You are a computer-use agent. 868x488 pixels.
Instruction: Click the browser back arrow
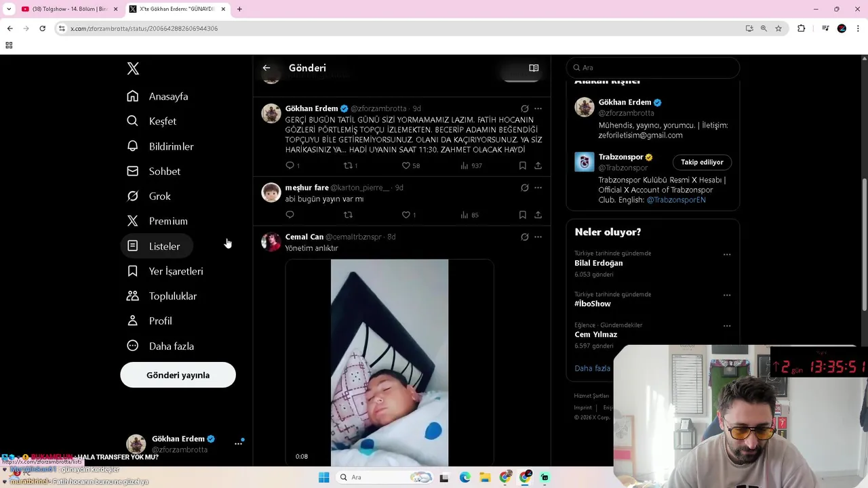[x=9, y=28]
